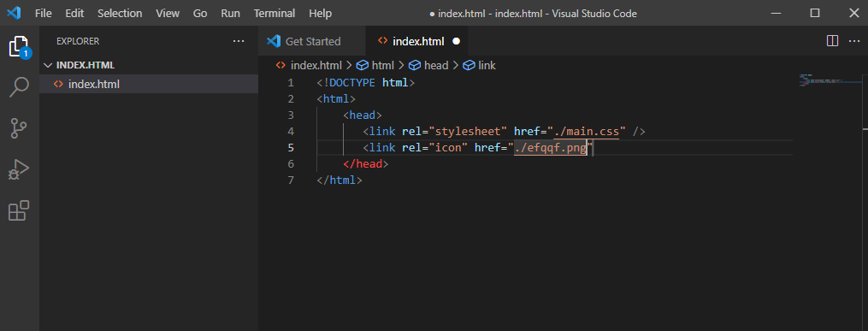The image size is (868, 331).
Task: Open the View menu
Action: [168, 13]
